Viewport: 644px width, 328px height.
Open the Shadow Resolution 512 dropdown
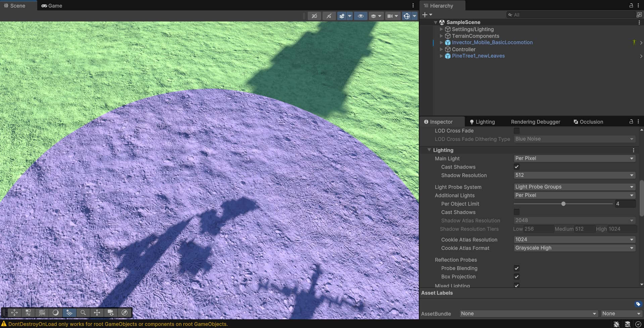[x=575, y=175]
